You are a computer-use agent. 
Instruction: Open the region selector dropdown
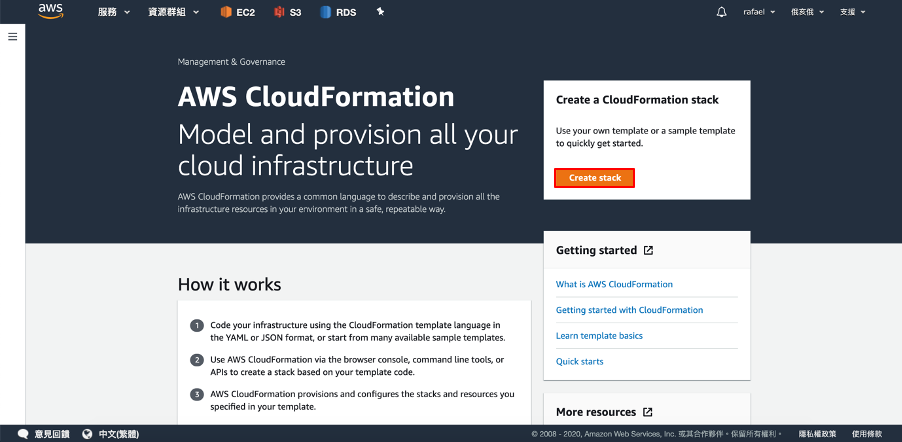click(x=808, y=12)
